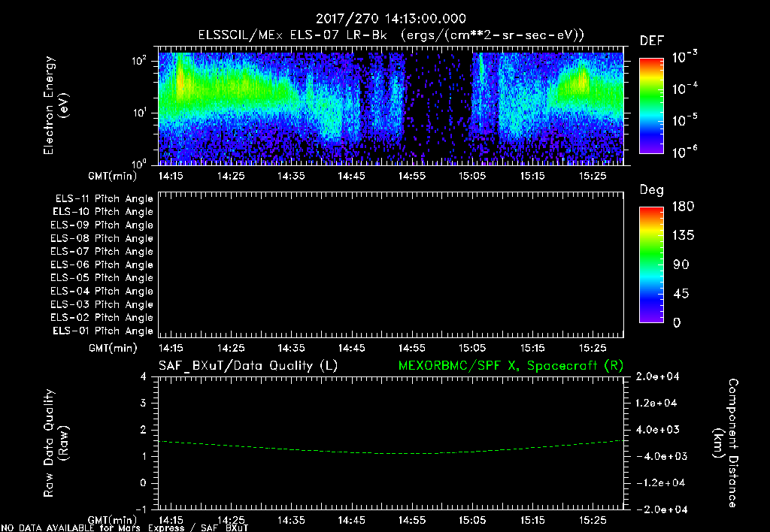Click the 45 value on the Deg colorbar
This screenshot has height=532, width=770.
[x=681, y=294]
